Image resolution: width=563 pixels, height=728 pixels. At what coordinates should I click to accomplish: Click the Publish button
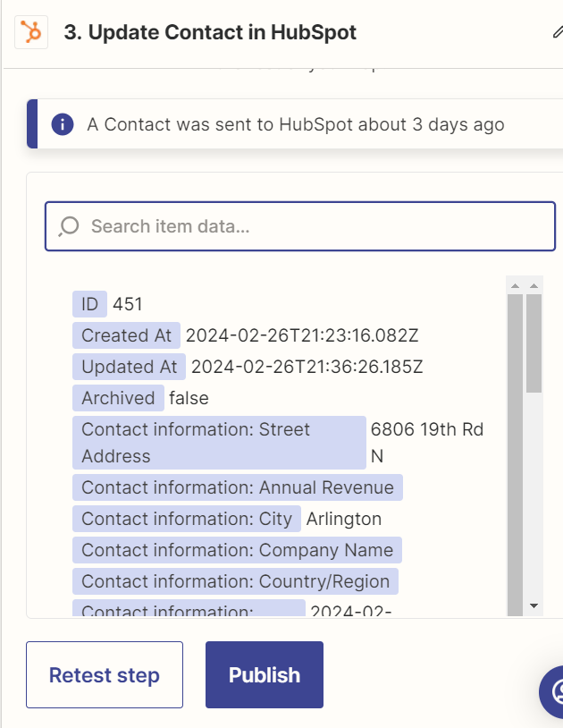coord(265,674)
